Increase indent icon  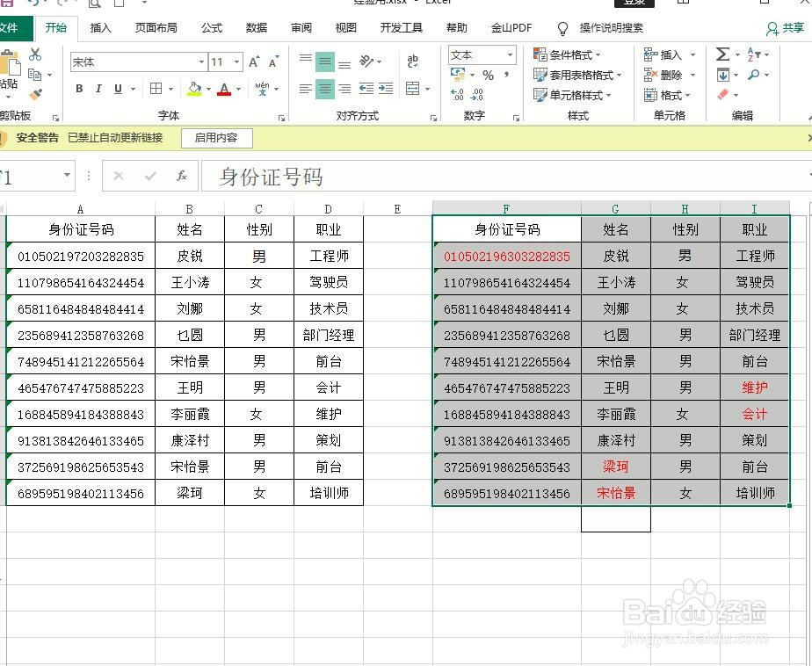(x=386, y=89)
